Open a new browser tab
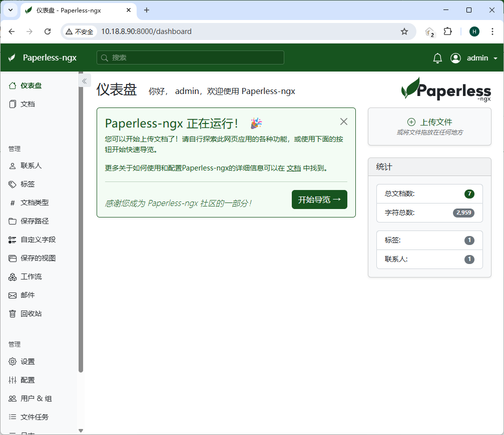 (147, 10)
